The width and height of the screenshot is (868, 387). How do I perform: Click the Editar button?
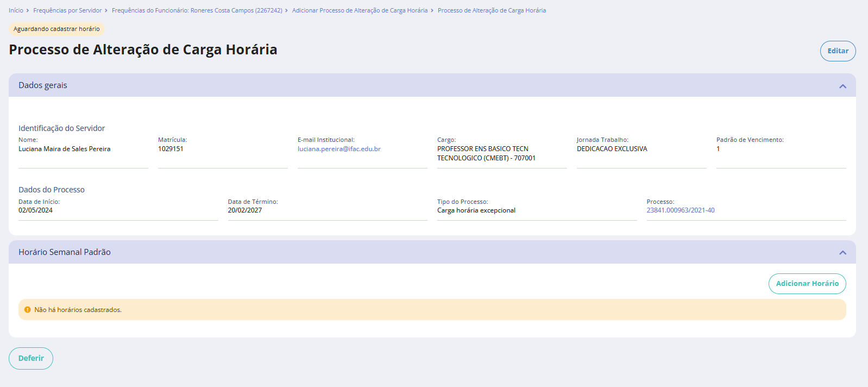(838, 51)
